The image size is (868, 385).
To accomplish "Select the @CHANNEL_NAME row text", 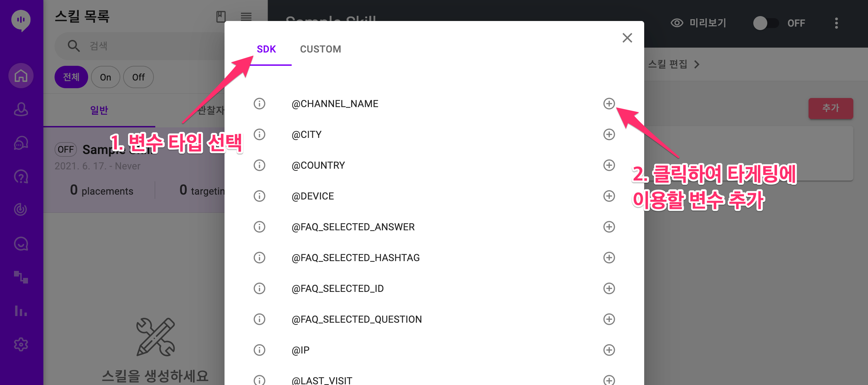I will 335,104.
